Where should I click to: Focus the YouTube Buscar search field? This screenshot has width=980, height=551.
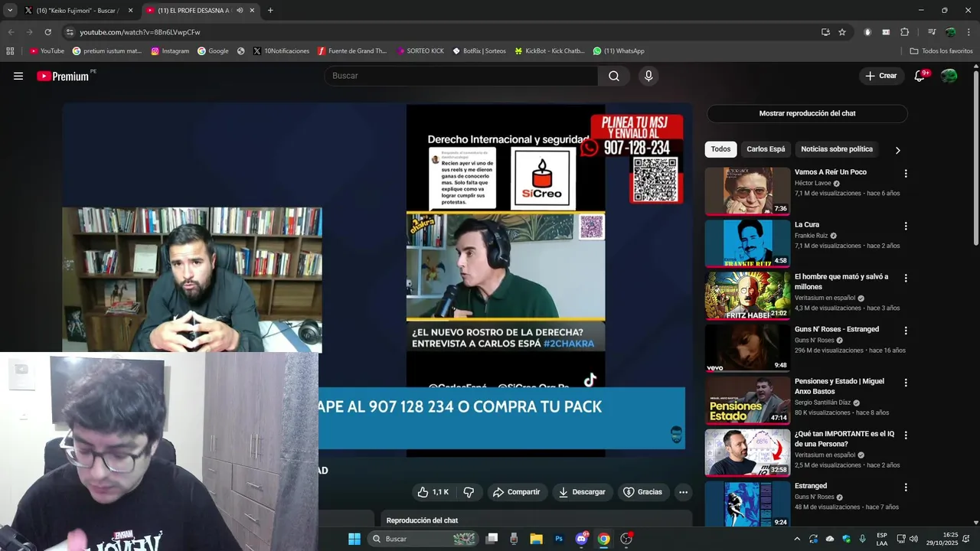point(462,76)
